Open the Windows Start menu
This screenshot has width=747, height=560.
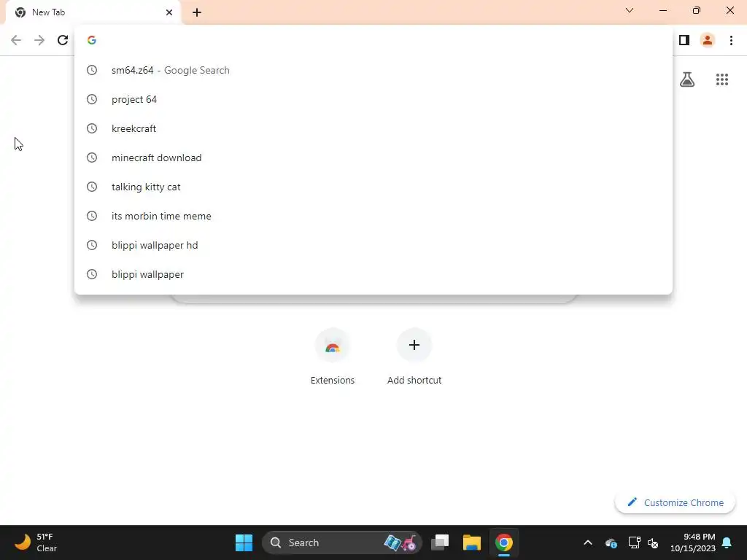click(x=244, y=542)
